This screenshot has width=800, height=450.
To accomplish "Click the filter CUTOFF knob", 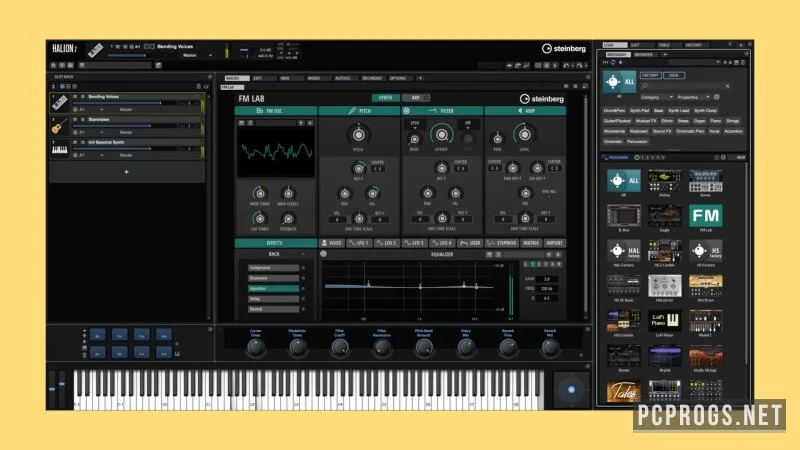I will click(441, 135).
